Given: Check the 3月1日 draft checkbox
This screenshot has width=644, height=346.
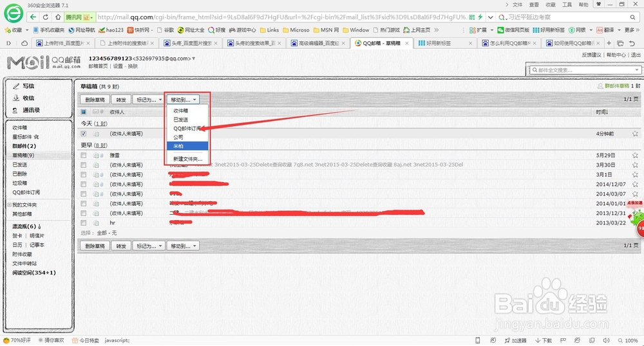Looking at the screenshot, I should pos(84,175).
